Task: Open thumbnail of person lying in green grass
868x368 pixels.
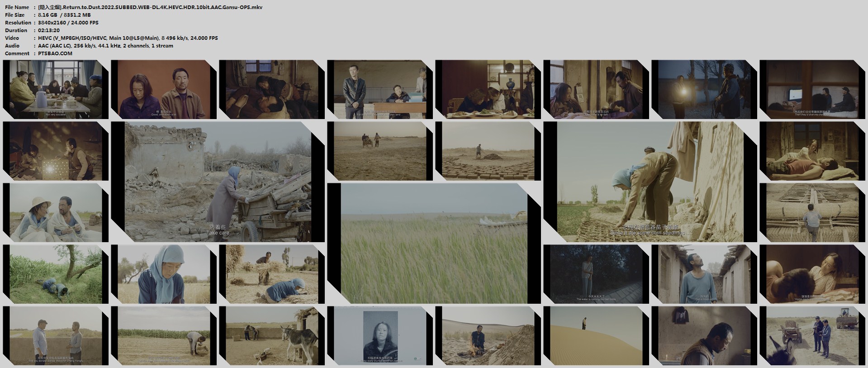Action: (56, 274)
